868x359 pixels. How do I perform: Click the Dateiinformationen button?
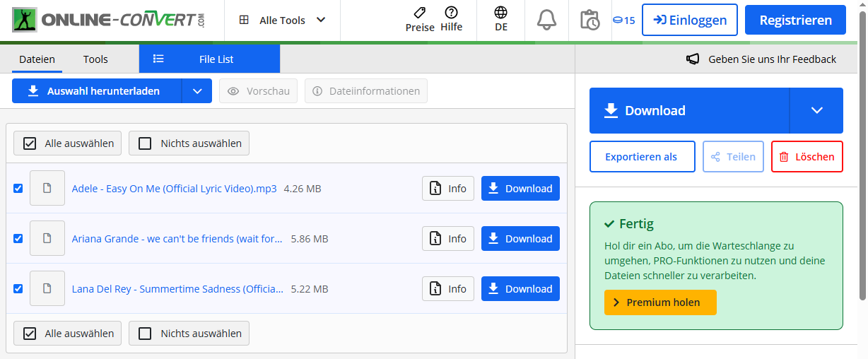366,91
